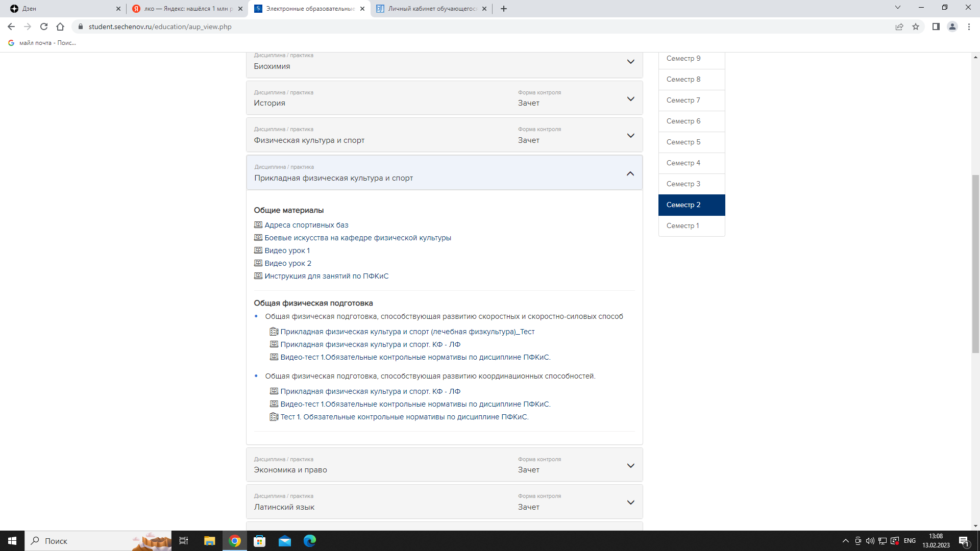Image resolution: width=980 pixels, height=551 pixels.
Task: Open a new browser tab
Action: pyautogui.click(x=504, y=9)
